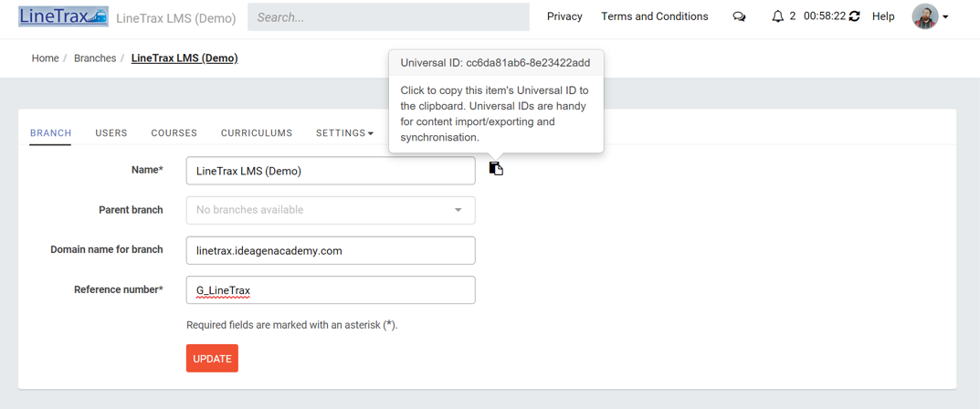Image resolution: width=980 pixels, height=409 pixels.
Task: Switch to the Users tab
Action: pos(111,133)
